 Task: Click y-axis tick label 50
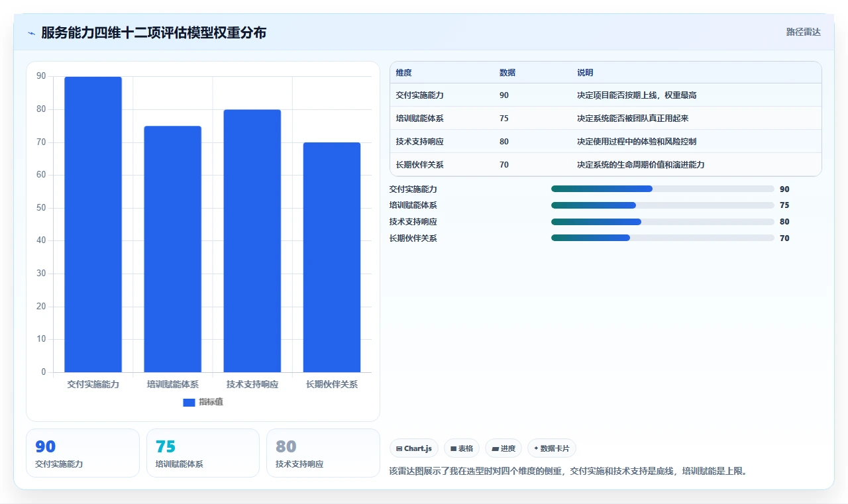[x=41, y=208]
